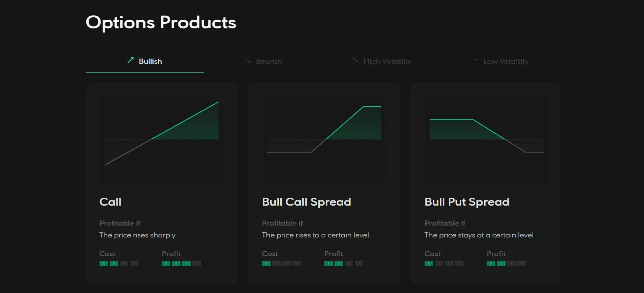Viewport: 644px width, 293px height.
Task: Click the Call payoff chart
Action: [x=162, y=140]
